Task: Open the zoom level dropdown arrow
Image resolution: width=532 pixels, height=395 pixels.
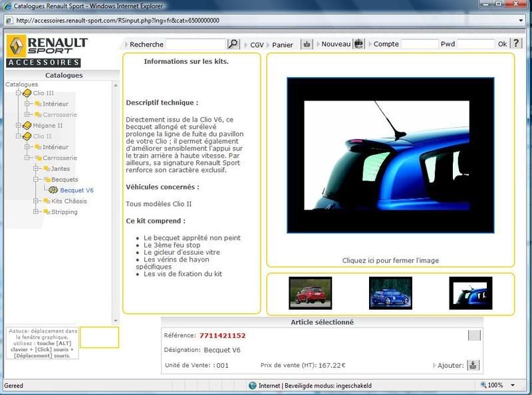Action: 513,385
